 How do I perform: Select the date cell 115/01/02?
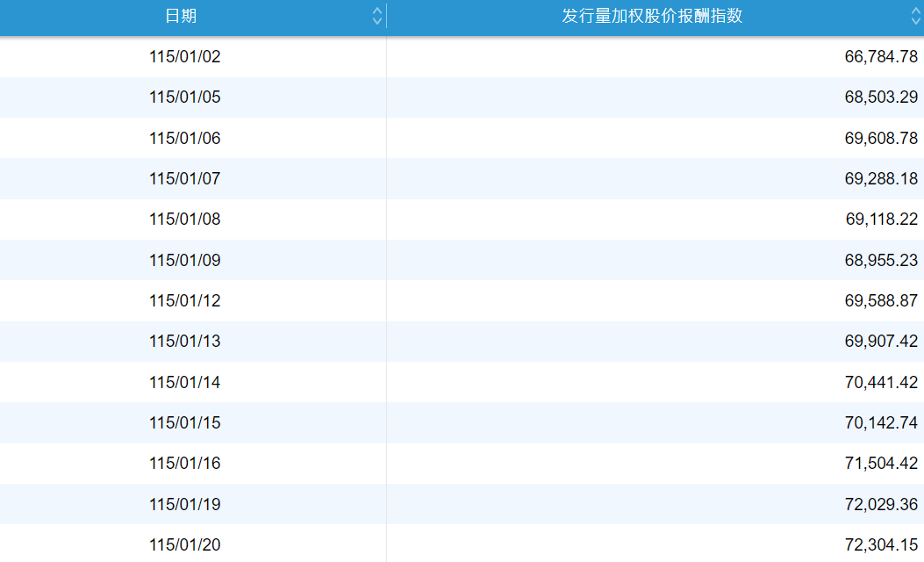185,57
